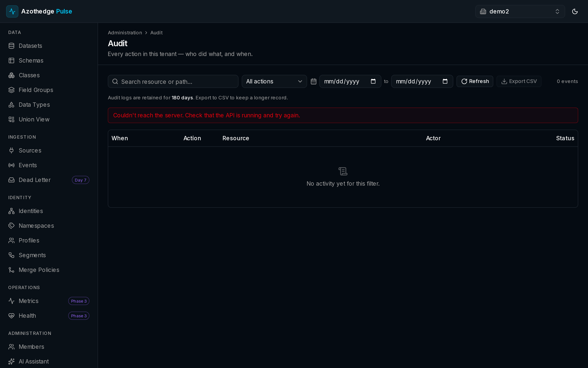Open Data Types page
Screen dimensions: 588x368
pos(49,105)
